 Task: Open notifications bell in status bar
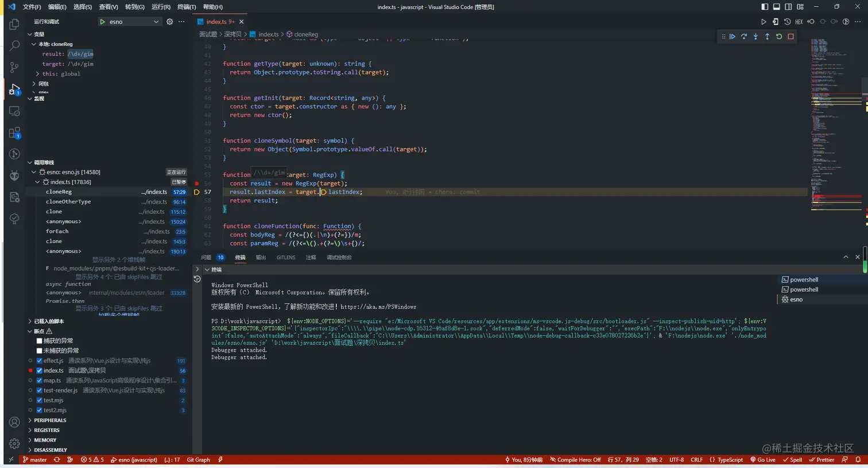[x=858, y=459]
